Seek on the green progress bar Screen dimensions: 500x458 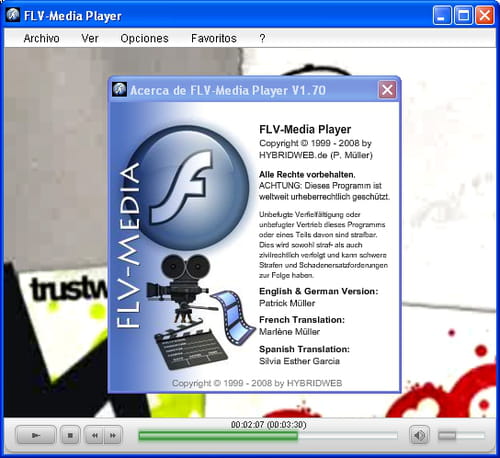click(x=268, y=436)
